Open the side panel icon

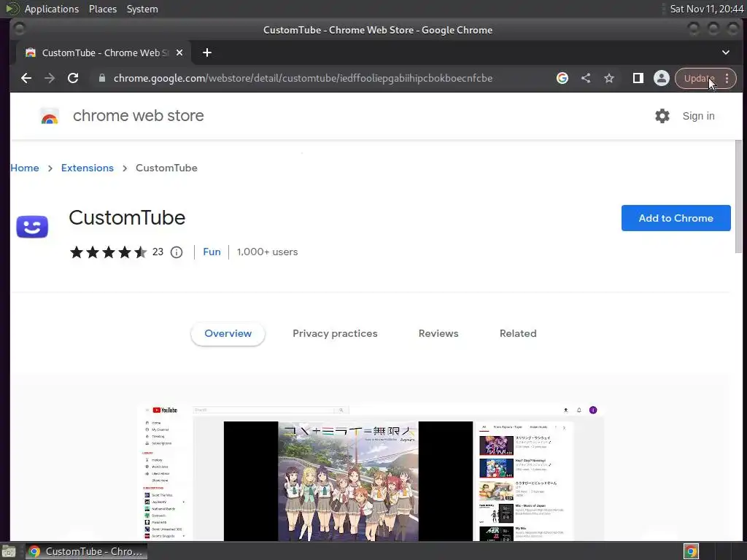[x=638, y=78]
